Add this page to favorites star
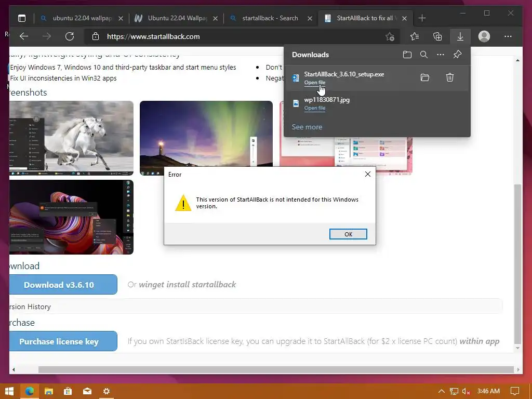532x399 pixels. tap(390, 36)
